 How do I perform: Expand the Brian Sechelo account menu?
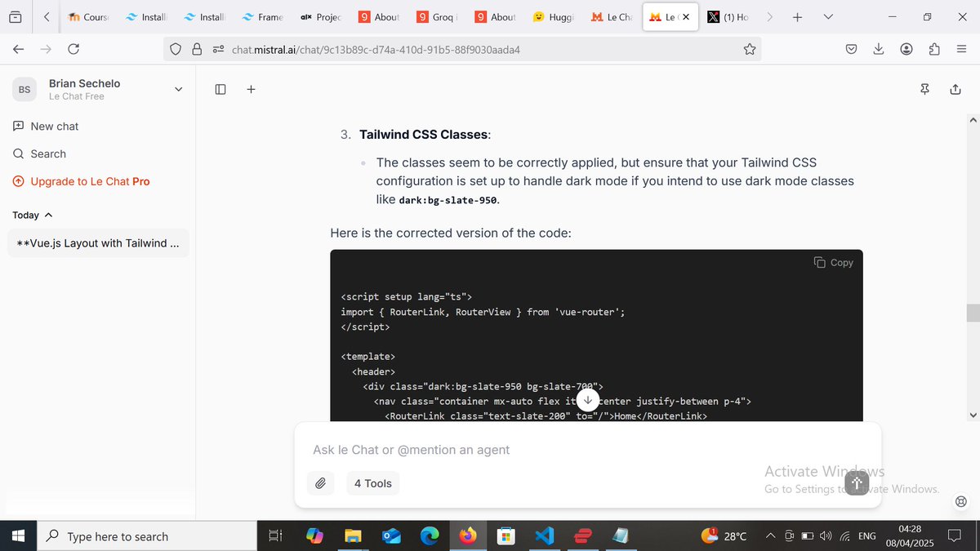(179, 89)
